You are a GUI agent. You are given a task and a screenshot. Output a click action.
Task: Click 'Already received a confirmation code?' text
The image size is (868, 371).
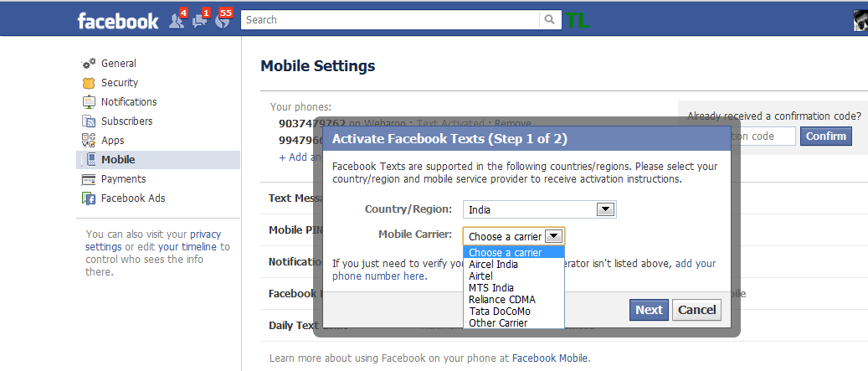774,116
